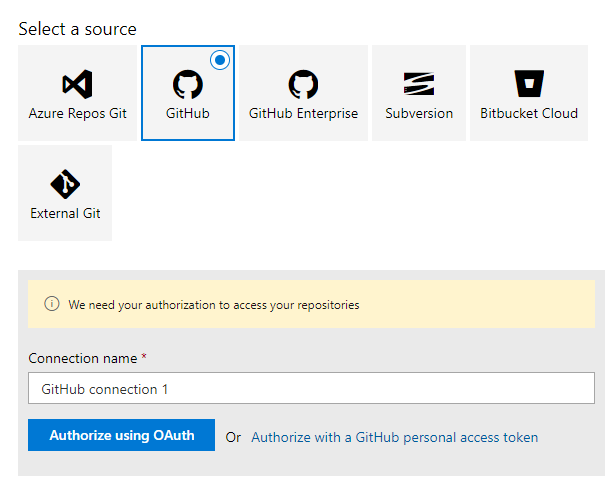613x501 pixels.
Task: Click Authorize using OAuth button
Action: click(121, 435)
